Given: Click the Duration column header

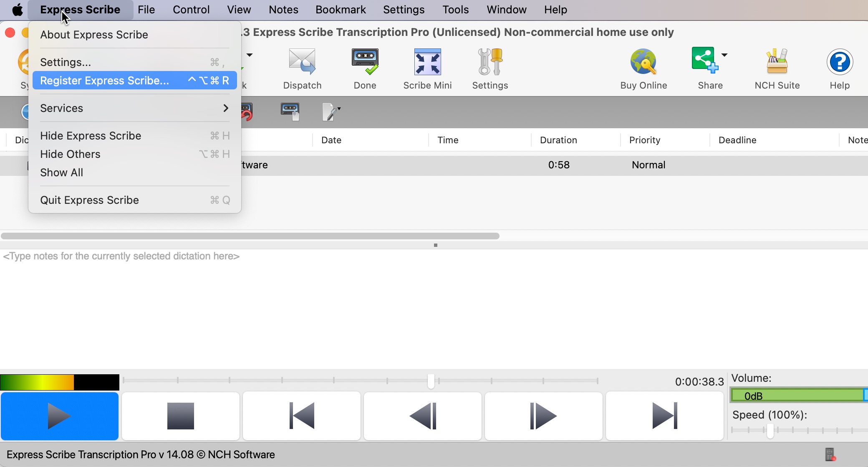Looking at the screenshot, I should coord(558,140).
